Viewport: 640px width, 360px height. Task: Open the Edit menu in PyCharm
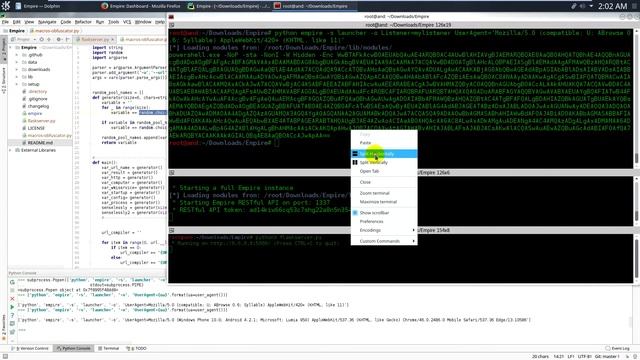point(17,22)
